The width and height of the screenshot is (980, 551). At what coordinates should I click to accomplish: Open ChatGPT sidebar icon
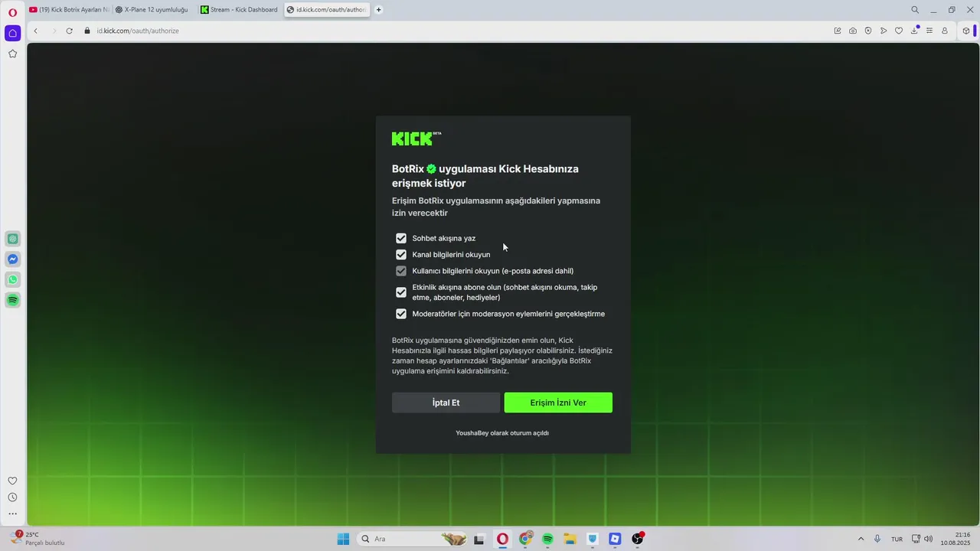coord(13,239)
